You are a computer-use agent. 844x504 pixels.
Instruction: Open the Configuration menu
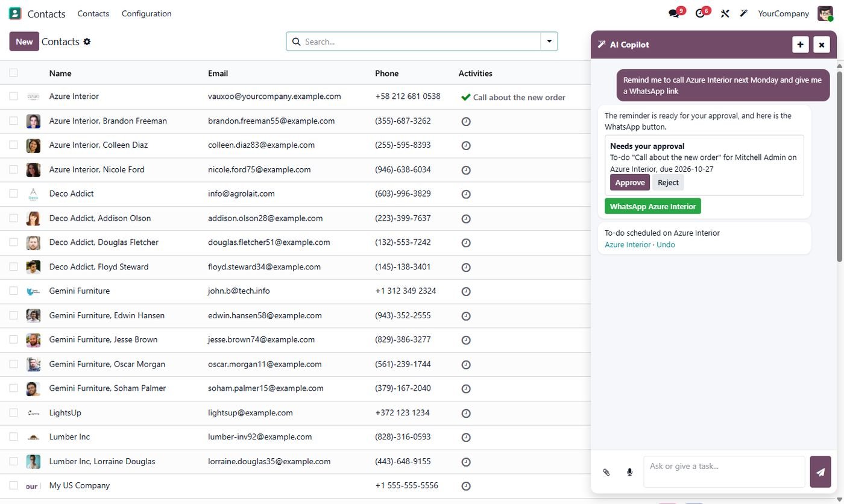coord(146,13)
